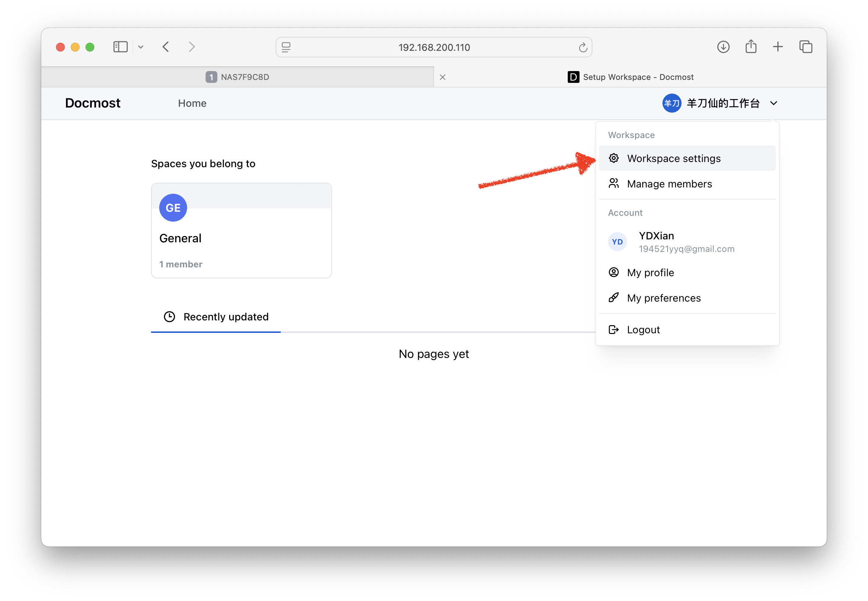Image resolution: width=868 pixels, height=601 pixels.
Task: Click the clock icon on Recently updated
Action: coord(169,317)
